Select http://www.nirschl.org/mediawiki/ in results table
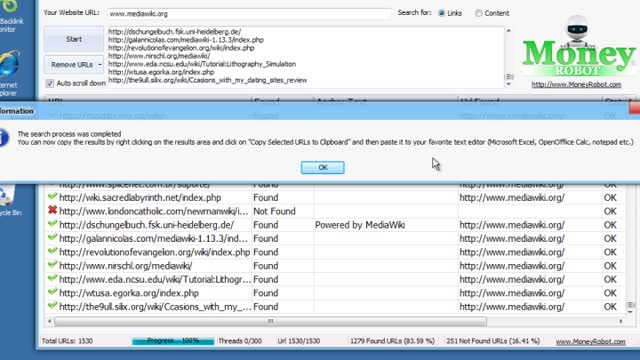 tap(126, 266)
